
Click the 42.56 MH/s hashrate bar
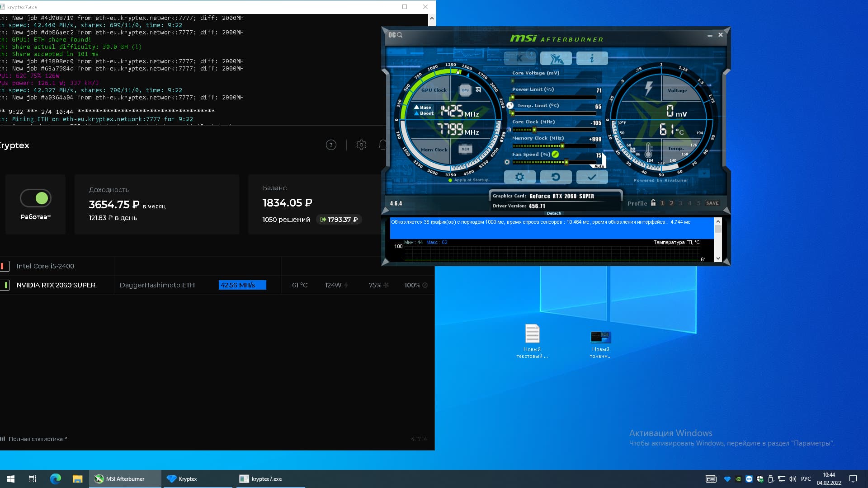(242, 285)
